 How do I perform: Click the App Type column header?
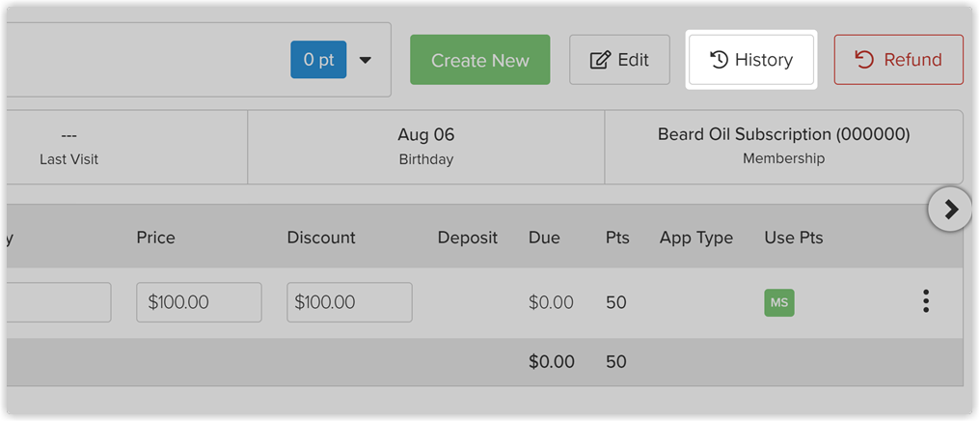[696, 238]
